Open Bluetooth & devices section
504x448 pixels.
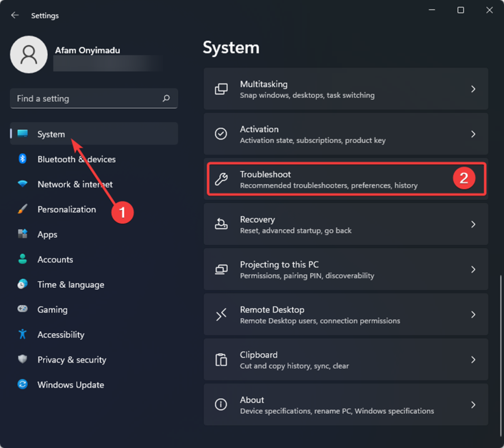(94, 159)
